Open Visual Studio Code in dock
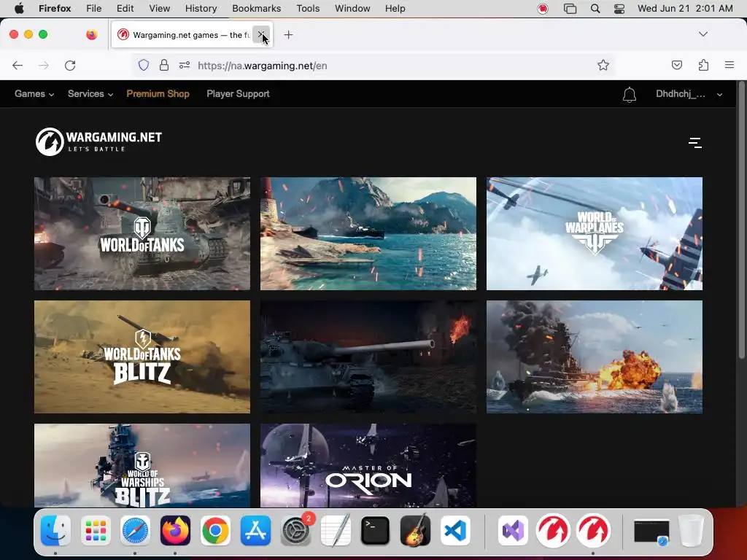 tap(455, 530)
